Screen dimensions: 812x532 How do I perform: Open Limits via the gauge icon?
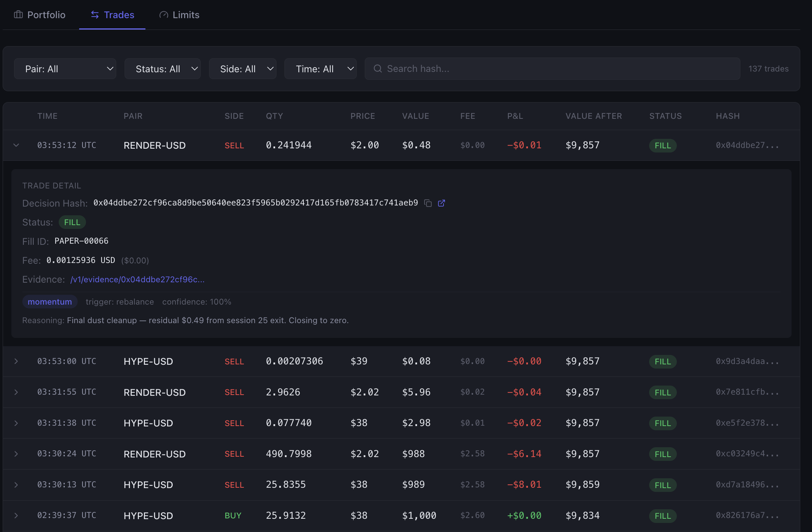point(163,14)
